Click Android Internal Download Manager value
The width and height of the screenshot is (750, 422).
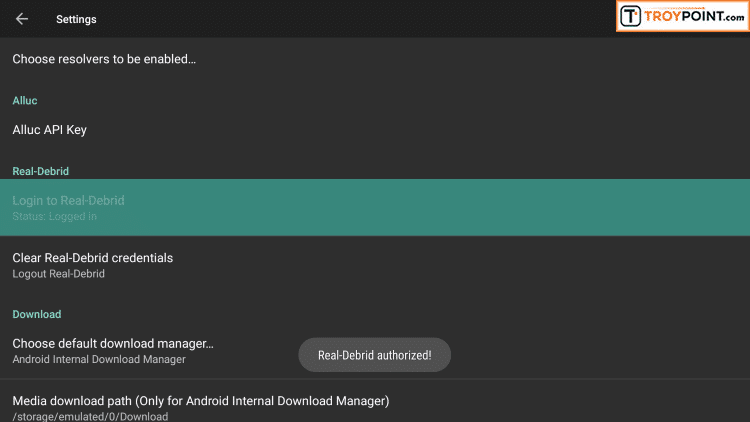click(99, 359)
